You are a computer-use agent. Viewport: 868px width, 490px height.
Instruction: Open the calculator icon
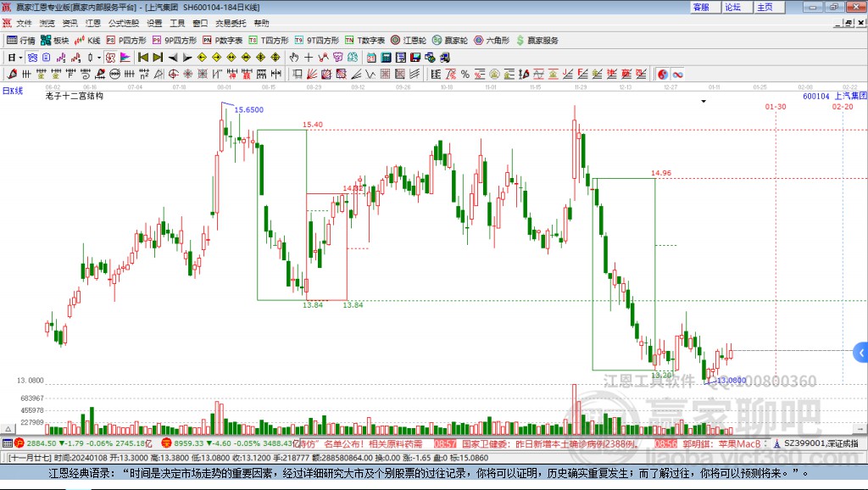coord(387,58)
